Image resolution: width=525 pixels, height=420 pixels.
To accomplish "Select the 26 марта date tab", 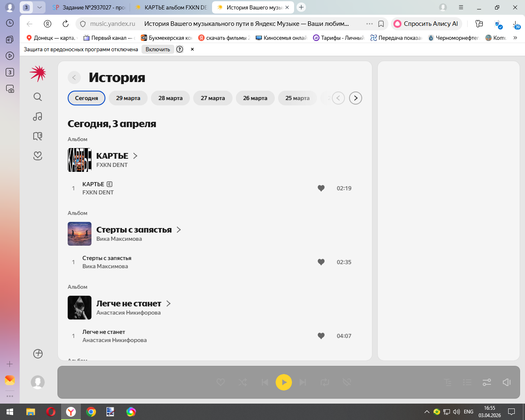I will coord(255,98).
